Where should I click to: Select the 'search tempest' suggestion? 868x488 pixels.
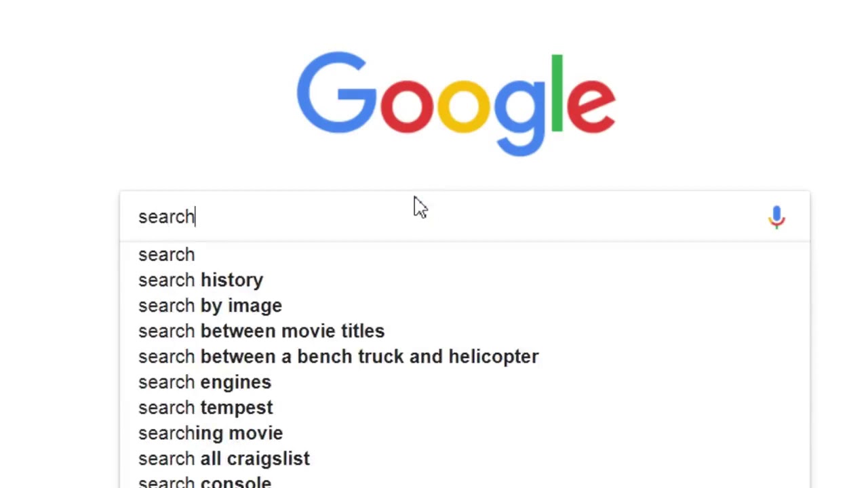point(205,408)
